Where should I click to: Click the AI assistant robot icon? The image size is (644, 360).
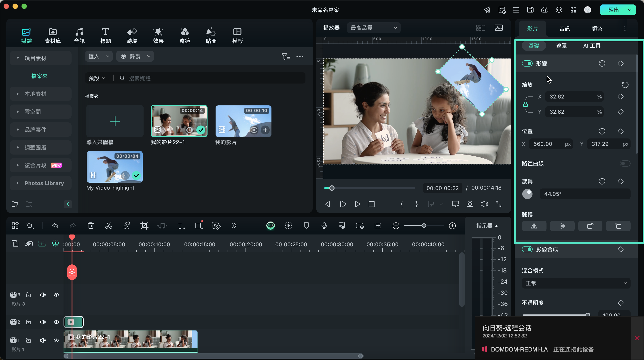(270, 226)
